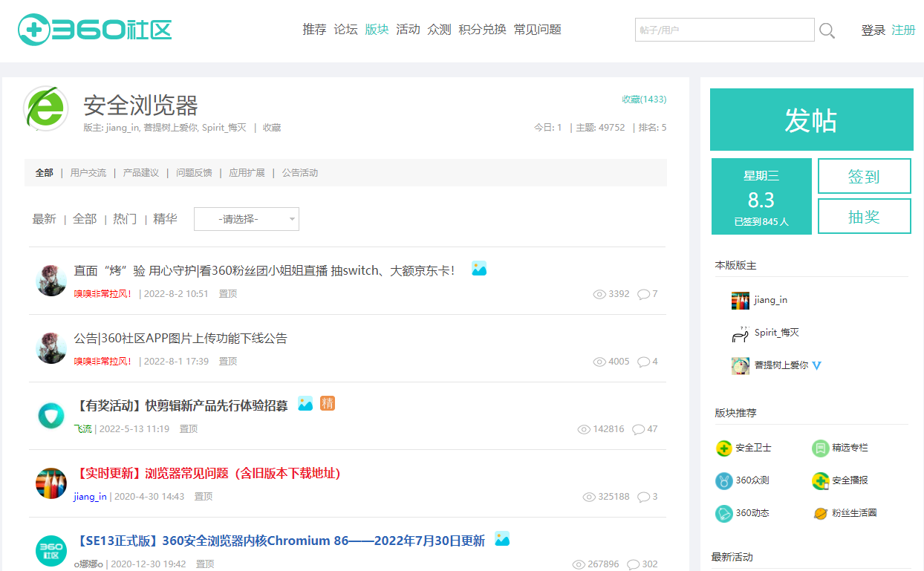Click the search magnifier icon

click(x=827, y=30)
